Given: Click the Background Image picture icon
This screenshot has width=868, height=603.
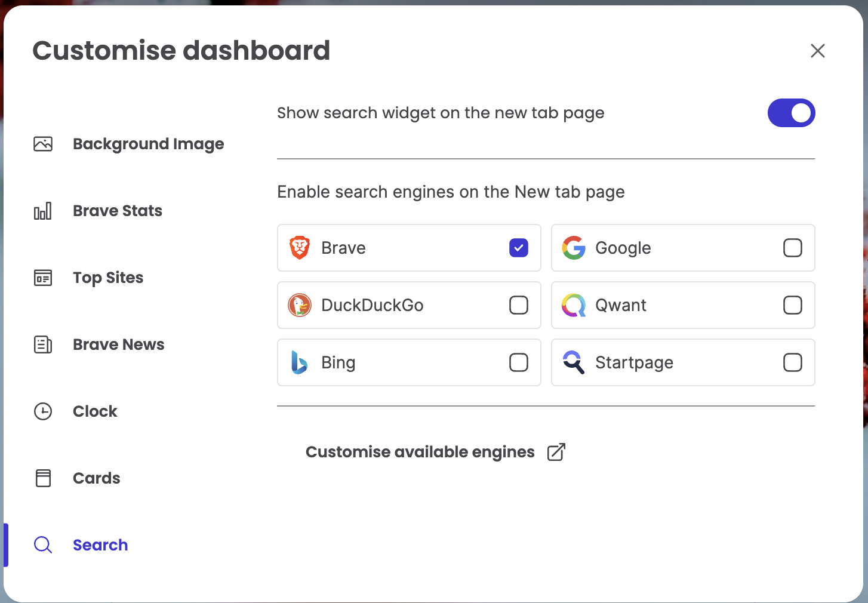Looking at the screenshot, I should tap(43, 144).
